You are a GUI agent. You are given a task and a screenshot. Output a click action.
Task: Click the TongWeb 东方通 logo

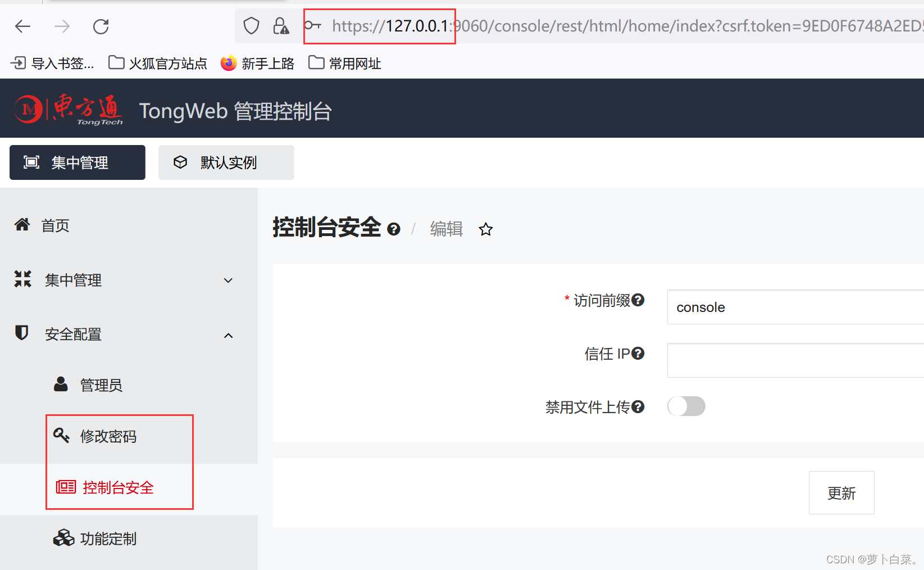pyautogui.click(x=69, y=108)
